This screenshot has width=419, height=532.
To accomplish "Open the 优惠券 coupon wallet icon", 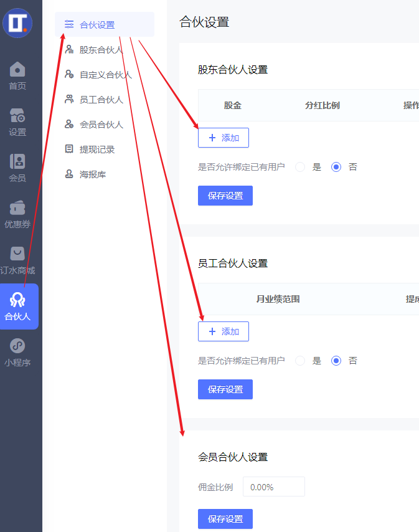I will pyautogui.click(x=17, y=207).
